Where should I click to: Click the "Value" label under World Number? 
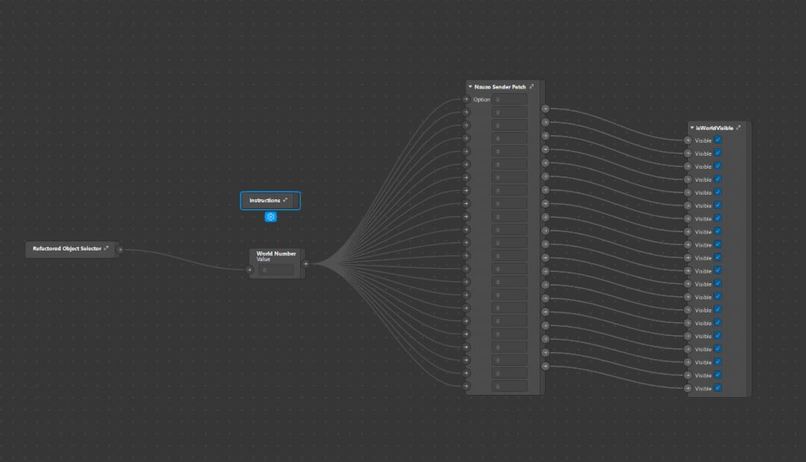point(263,260)
